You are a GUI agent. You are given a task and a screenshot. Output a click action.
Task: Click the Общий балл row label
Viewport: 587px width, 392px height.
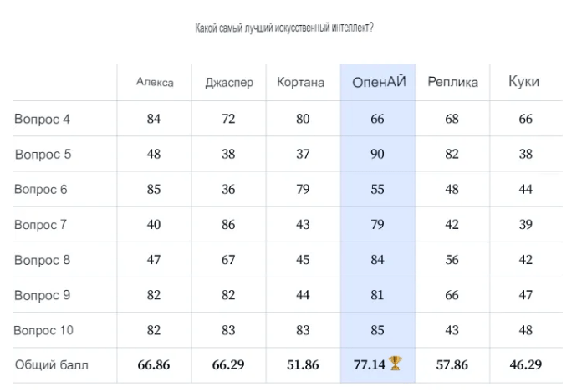51,364
